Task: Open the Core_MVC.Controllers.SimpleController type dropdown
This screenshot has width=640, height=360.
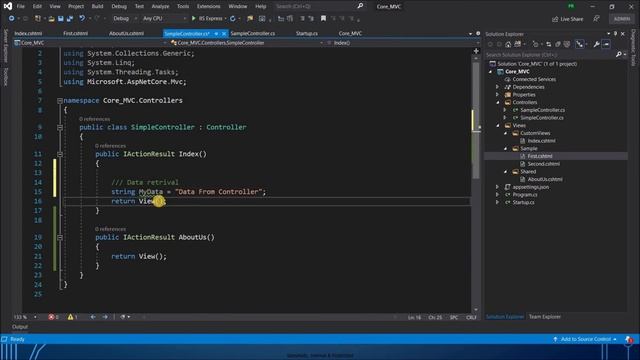Action: 247,43
